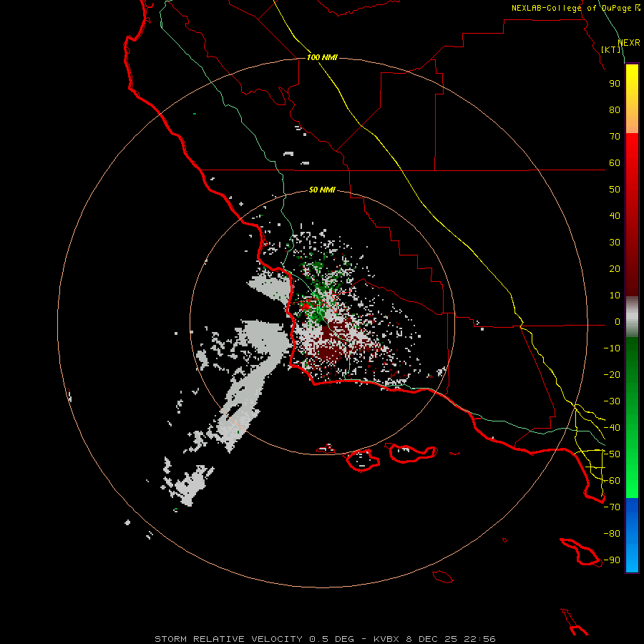Pick the gray zero-velocity color bar segment
The height and width of the screenshot is (644, 644).
coord(632,317)
